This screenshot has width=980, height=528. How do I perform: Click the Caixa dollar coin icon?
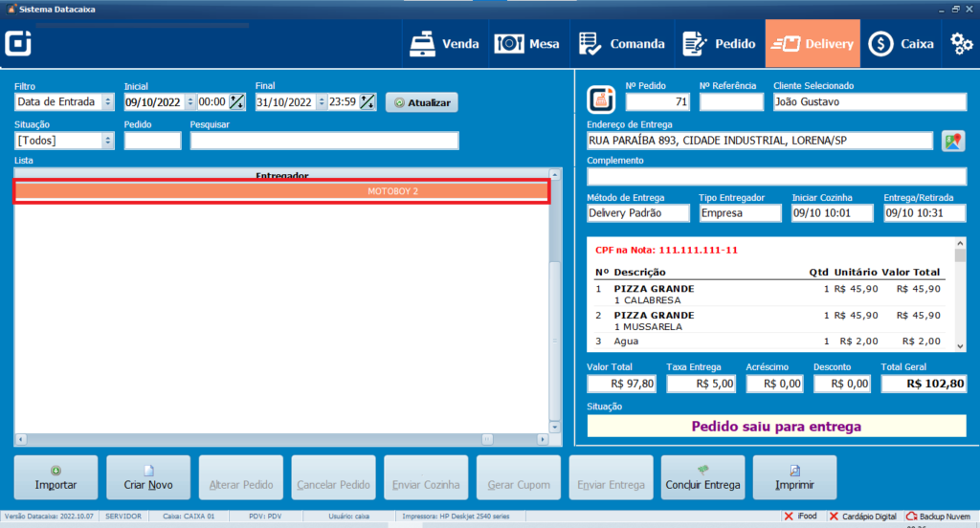pyautogui.click(x=880, y=44)
